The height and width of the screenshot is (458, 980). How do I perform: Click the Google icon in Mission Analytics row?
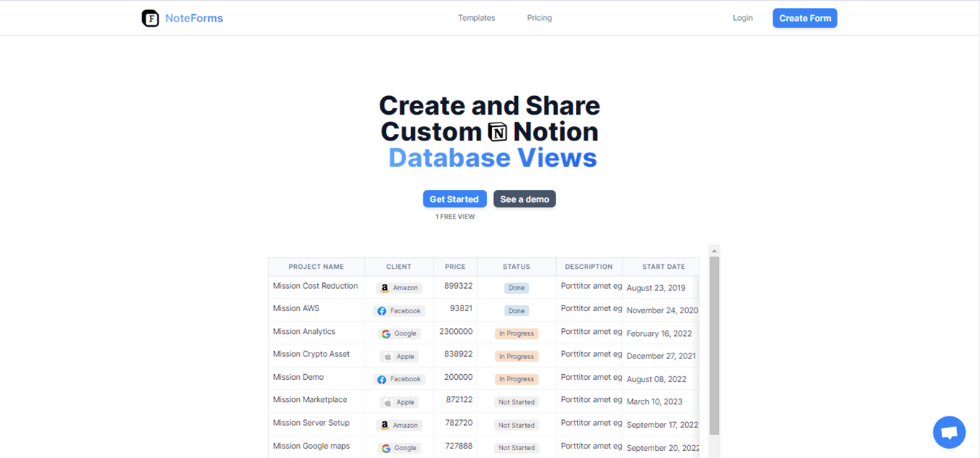[x=386, y=334]
